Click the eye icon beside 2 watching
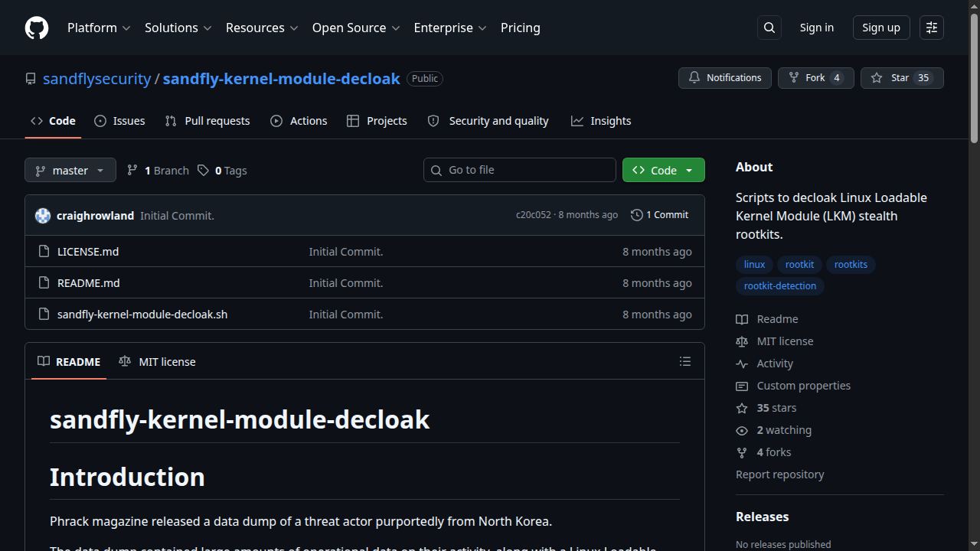Screen dimensions: 980x551 point(742,430)
